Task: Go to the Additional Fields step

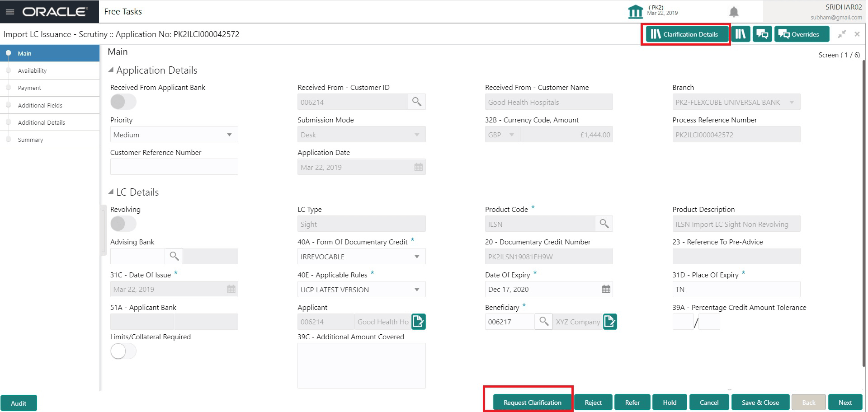Action: tap(50, 105)
